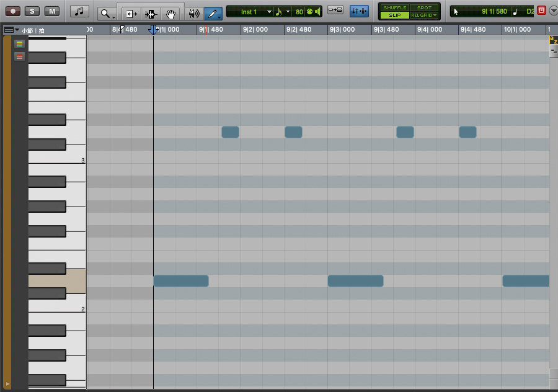Click the yellow a-z icon at right edge
558x392 pixels.
point(554,40)
